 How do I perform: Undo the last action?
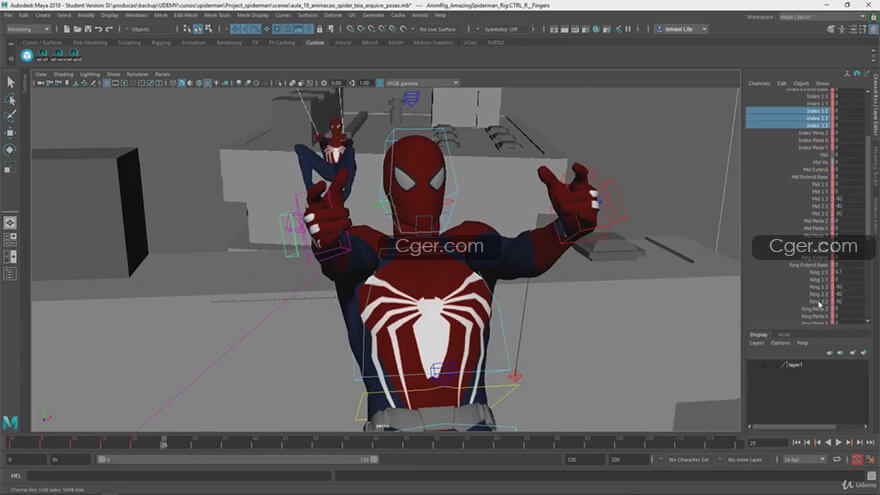[98, 29]
